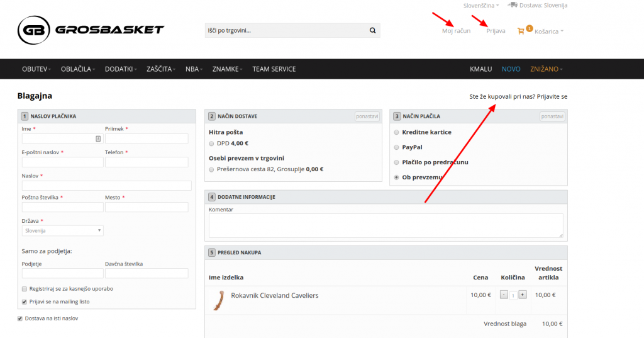This screenshot has height=338, width=644.
Task: Click the Rokavnik Cleveland Cavaliers product thumbnail
Action: click(219, 300)
